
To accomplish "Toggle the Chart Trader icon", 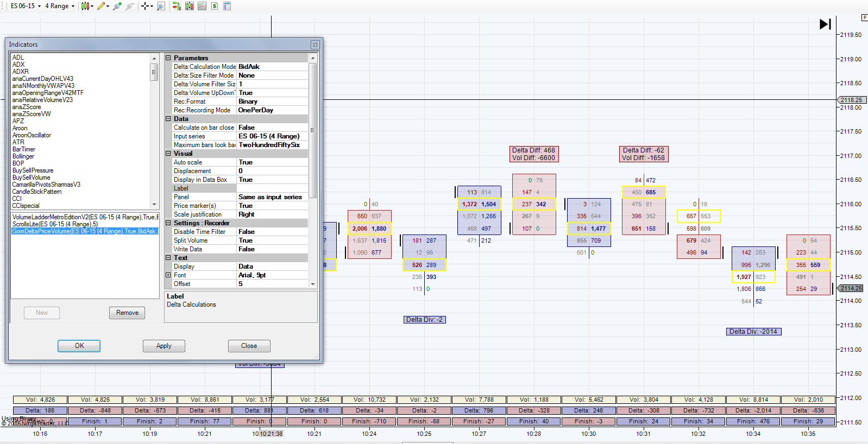I will [x=177, y=6].
